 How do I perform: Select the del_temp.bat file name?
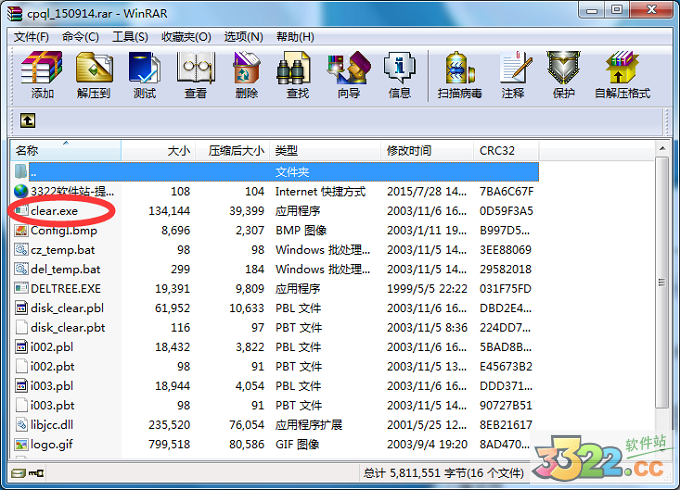[x=65, y=269]
